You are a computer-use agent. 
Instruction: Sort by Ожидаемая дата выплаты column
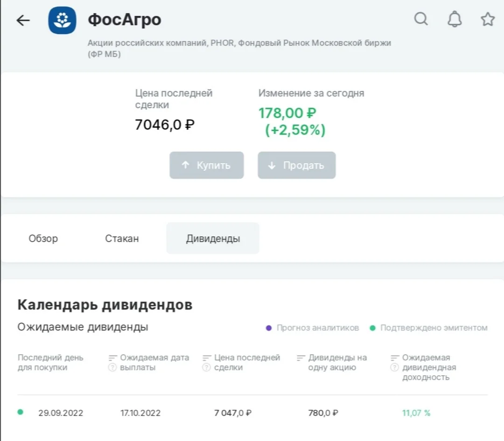pos(112,358)
